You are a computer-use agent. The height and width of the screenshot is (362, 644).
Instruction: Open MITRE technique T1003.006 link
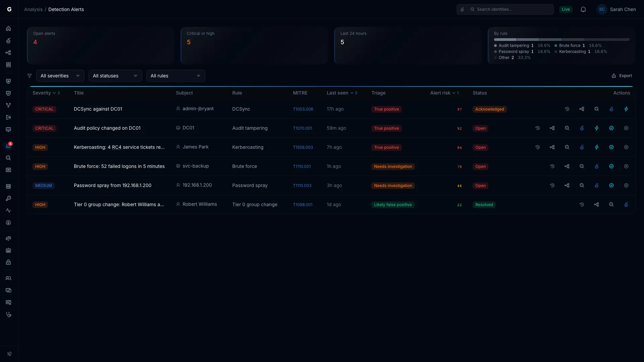(x=303, y=109)
